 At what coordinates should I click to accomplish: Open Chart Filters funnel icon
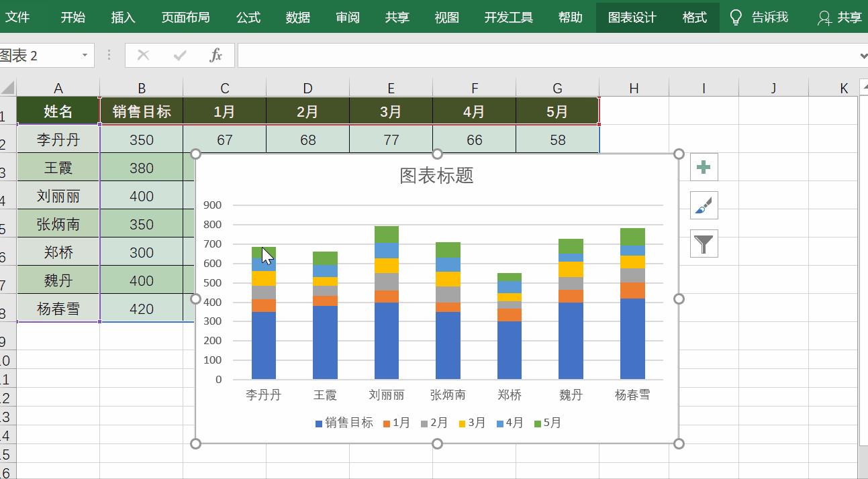pyautogui.click(x=703, y=243)
